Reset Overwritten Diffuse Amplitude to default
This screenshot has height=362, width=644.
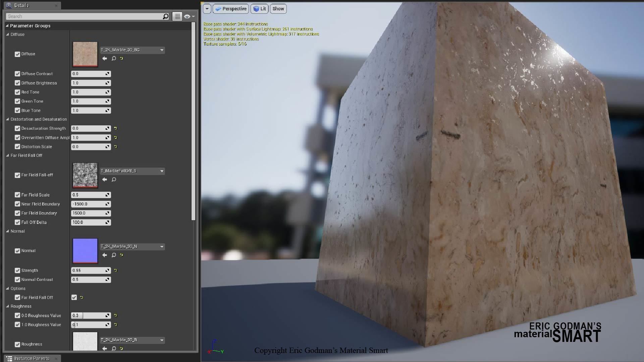coord(115,137)
